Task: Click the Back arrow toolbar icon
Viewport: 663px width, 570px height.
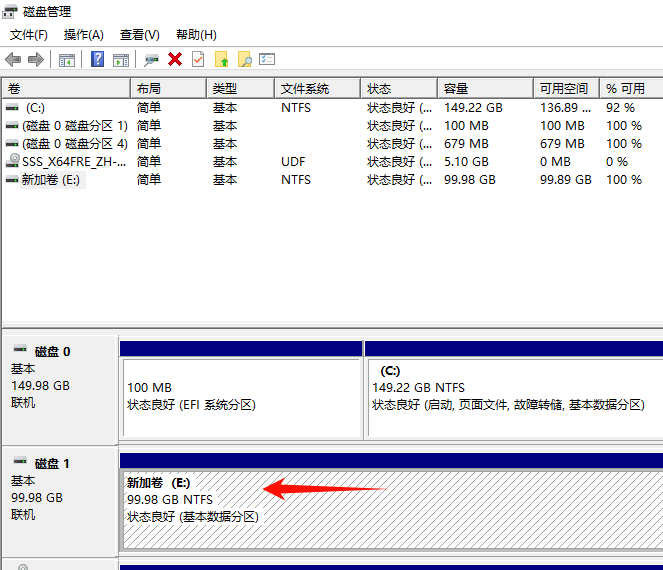Action: [13, 59]
